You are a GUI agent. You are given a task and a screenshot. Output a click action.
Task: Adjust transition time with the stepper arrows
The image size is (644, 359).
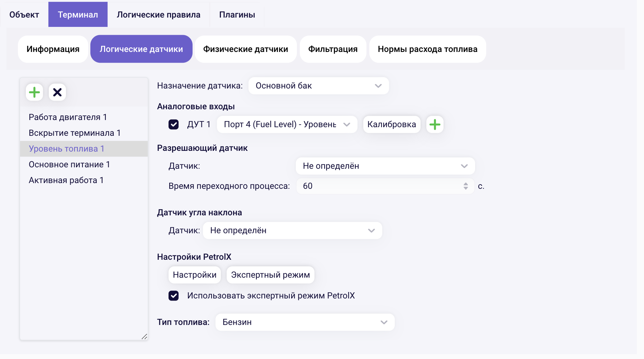466,186
